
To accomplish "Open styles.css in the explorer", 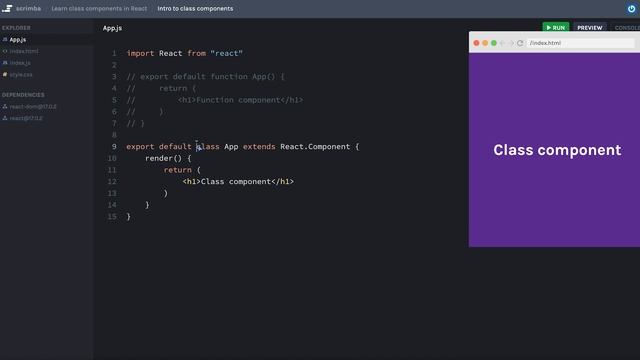I will (21, 75).
